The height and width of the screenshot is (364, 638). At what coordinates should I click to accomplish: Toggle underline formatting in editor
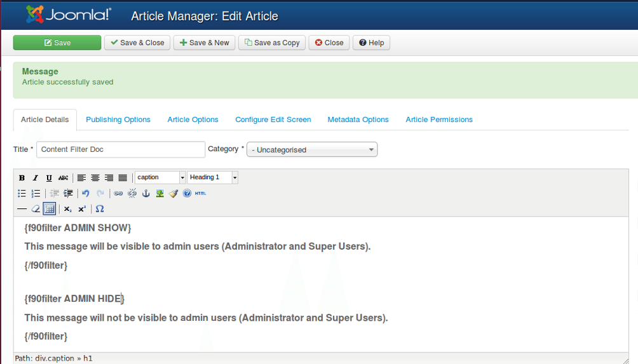pyautogui.click(x=49, y=178)
